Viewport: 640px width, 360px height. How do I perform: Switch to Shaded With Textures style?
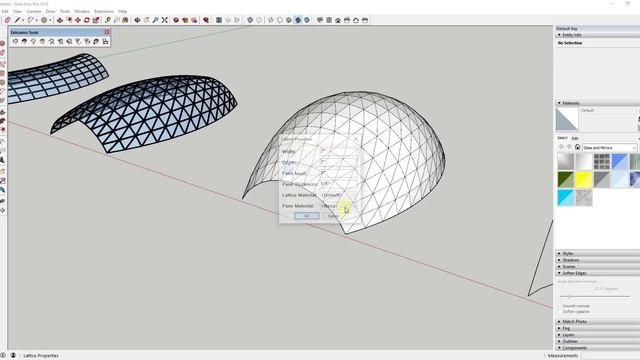click(298, 20)
